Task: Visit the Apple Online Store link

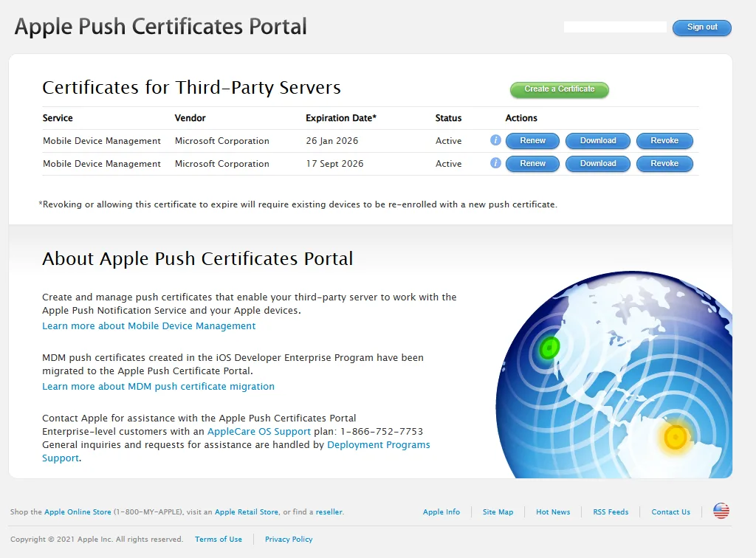Action: (x=78, y=512)
